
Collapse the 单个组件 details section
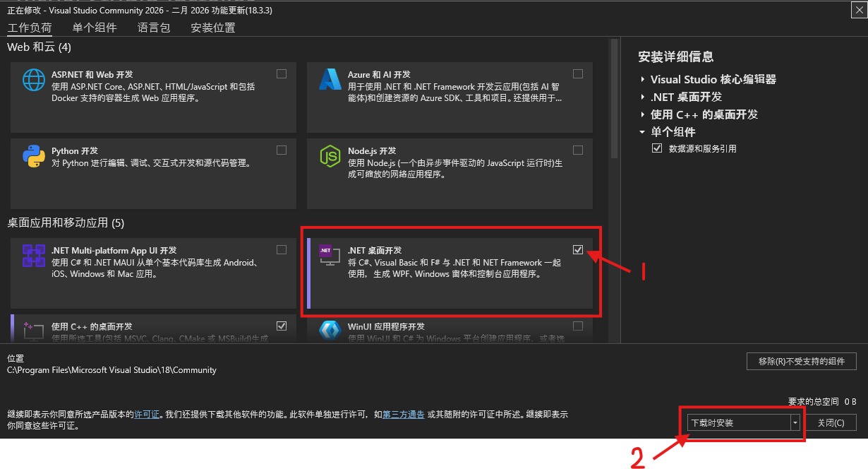click(642, 132)
